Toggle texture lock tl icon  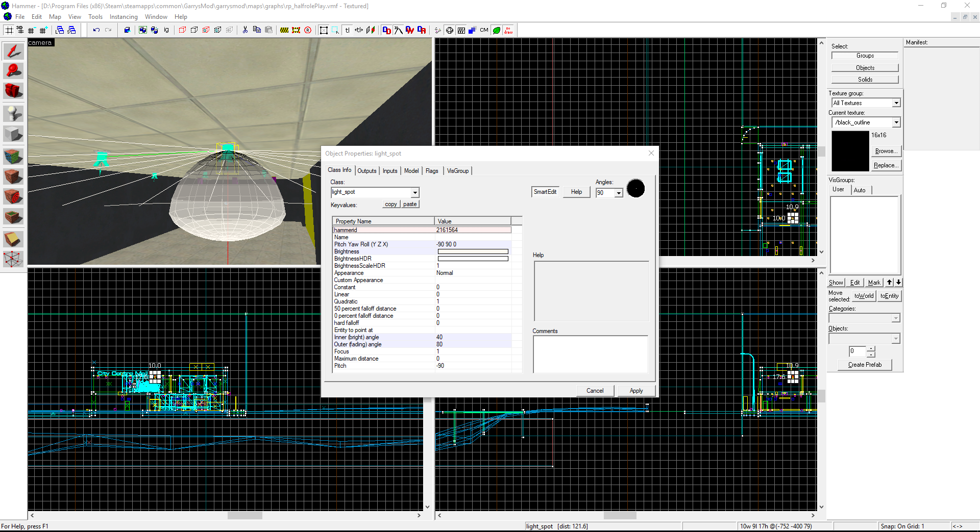347,30
